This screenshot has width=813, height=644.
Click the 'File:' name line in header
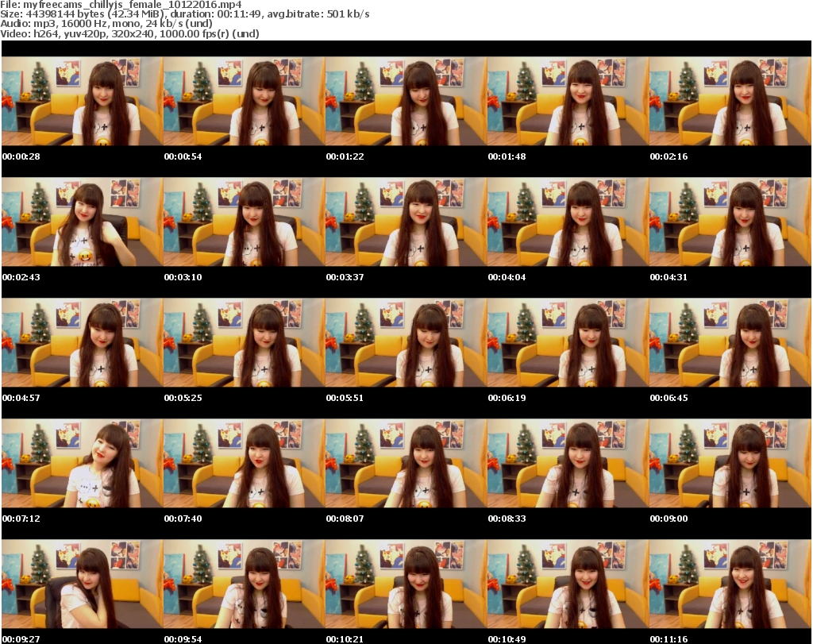pyautogui.click(x=121, y=5)
